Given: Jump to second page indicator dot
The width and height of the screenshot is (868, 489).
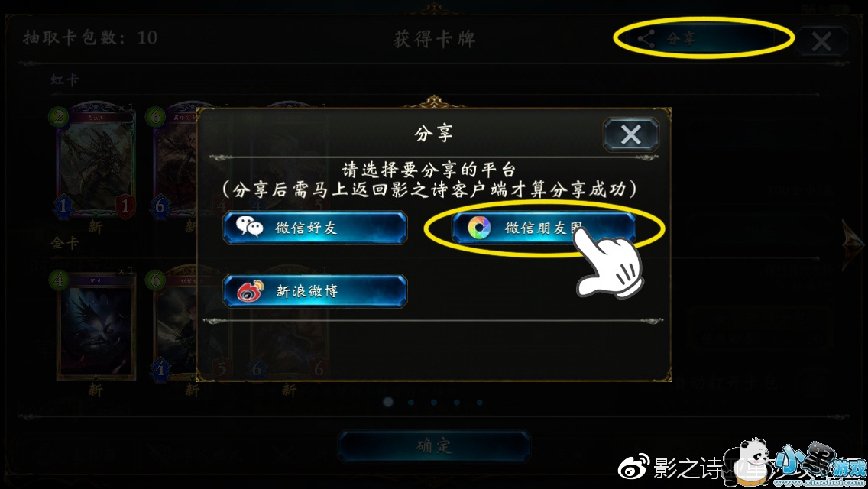Looking at the screenshot, I should pyautogui.click(x=411, y=402).
